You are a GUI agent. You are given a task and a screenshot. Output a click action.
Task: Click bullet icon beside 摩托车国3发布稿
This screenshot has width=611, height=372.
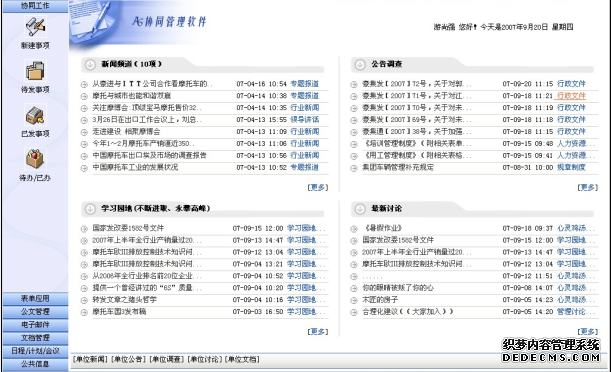click(84, 312)
